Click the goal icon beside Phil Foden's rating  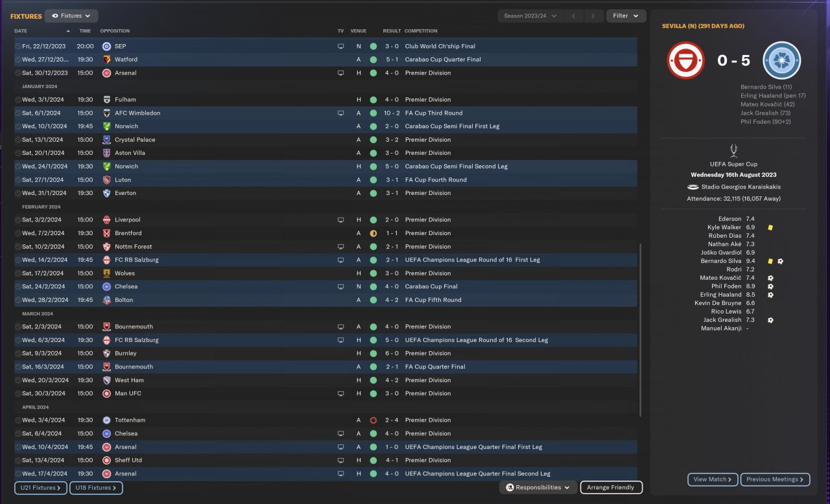pos(770,286)
